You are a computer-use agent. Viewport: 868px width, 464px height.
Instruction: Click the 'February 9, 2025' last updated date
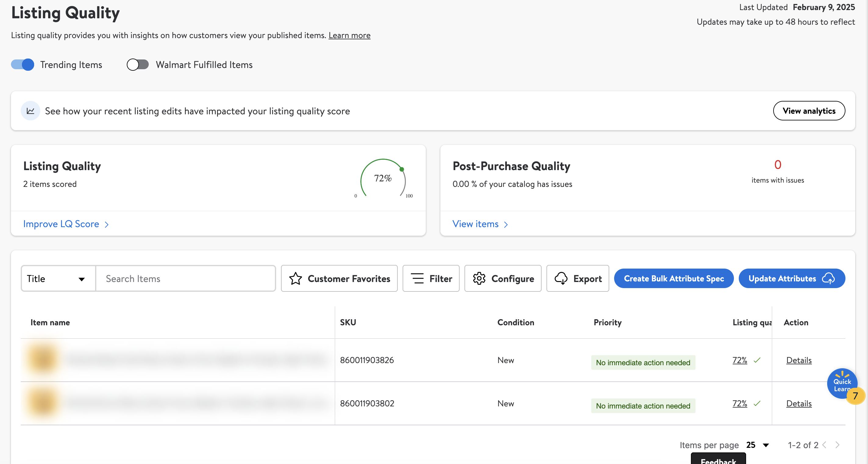pyautogui.click(x=824, y=7)
